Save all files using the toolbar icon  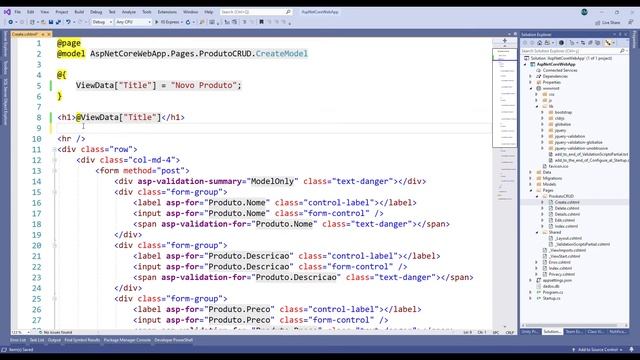point(58,22)
